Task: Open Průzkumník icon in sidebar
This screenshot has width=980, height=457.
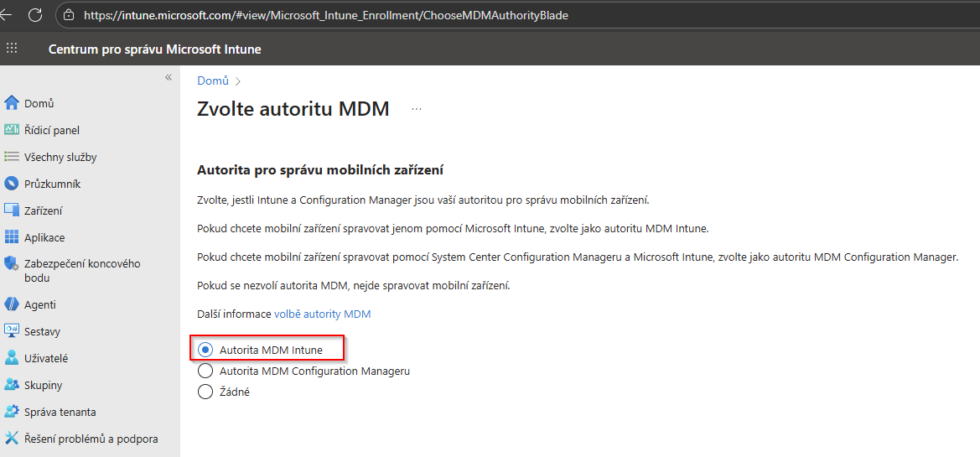Action: [12, 184]
